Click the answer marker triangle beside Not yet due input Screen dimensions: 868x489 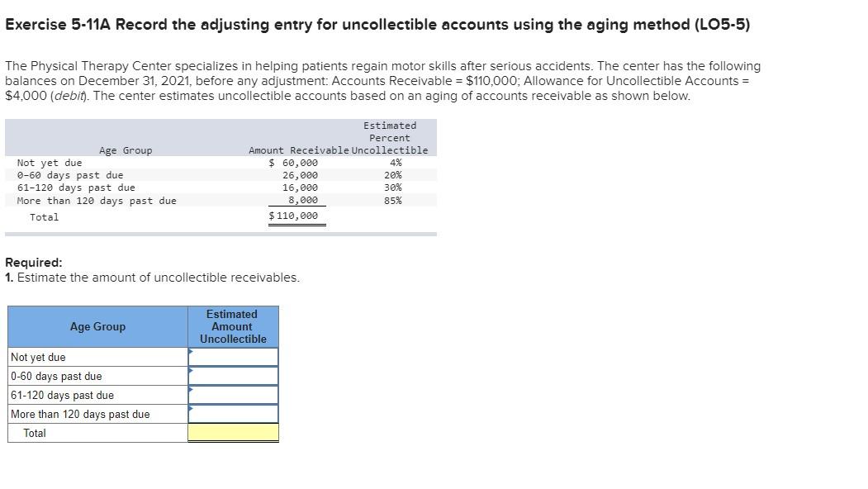click(189, 354)
